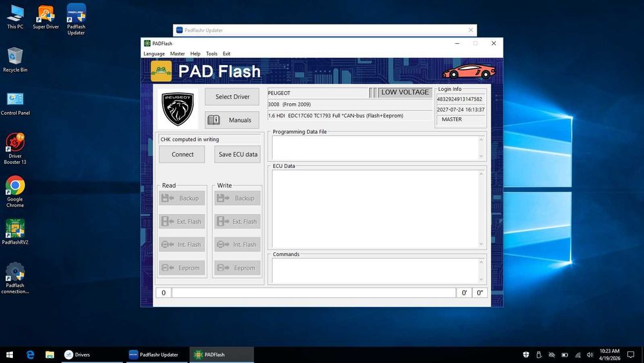Click the volume speaker tray icon
The height and width of the screenshot is (363, 644).
pyautogui.click(x=590, y=355)
